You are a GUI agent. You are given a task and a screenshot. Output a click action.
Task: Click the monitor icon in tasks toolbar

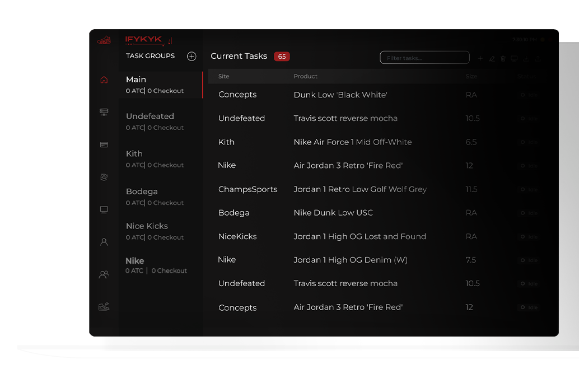coord(514,58)
